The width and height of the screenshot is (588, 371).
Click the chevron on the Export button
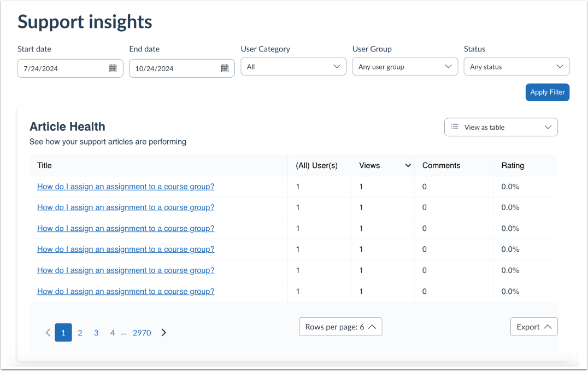(x=548, y=327)
